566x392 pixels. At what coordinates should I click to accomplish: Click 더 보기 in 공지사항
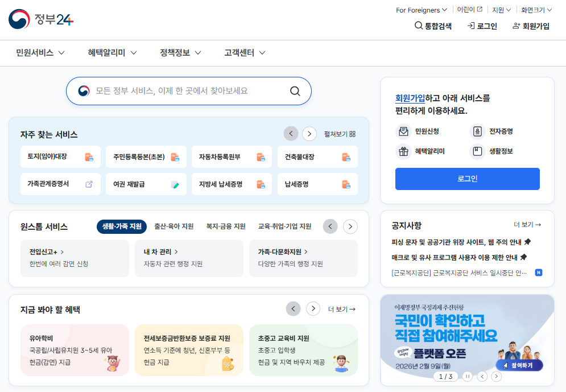pyautogui.click(x=527, y=225)
